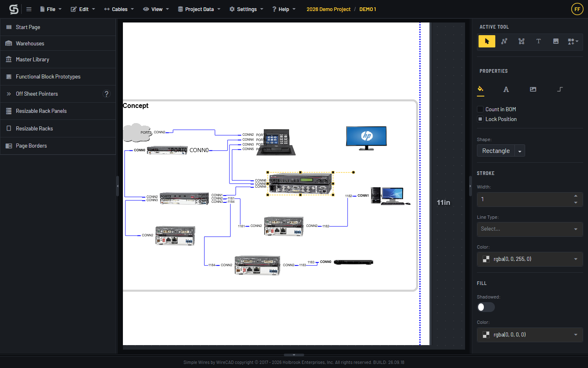Click the Warehouses sidebar icon

point(9,43)
